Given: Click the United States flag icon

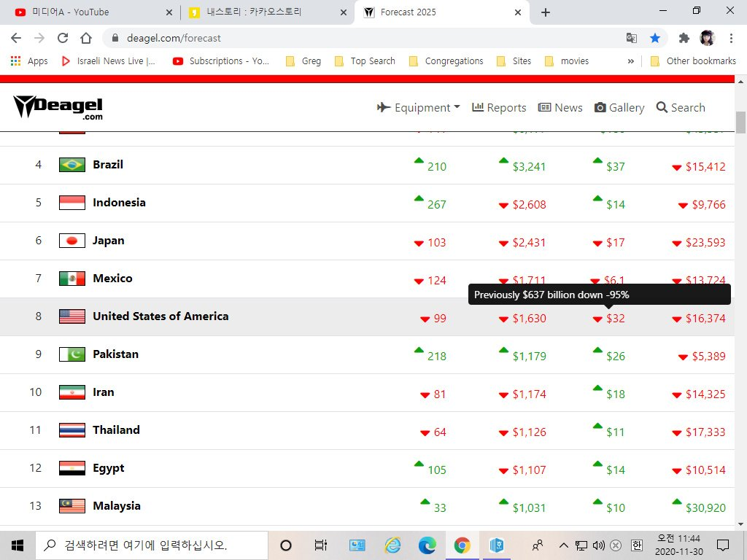Looking at the screenshot, I should 72,316.
